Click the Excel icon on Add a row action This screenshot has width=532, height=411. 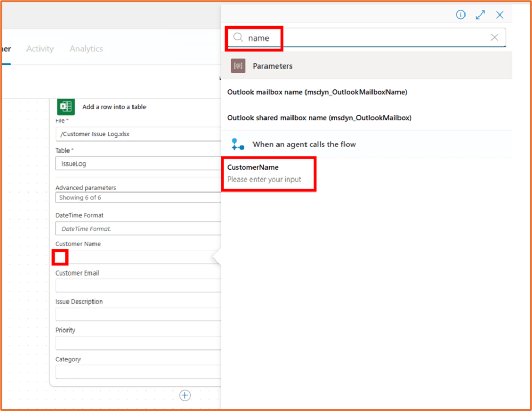(x=65, y=106)
